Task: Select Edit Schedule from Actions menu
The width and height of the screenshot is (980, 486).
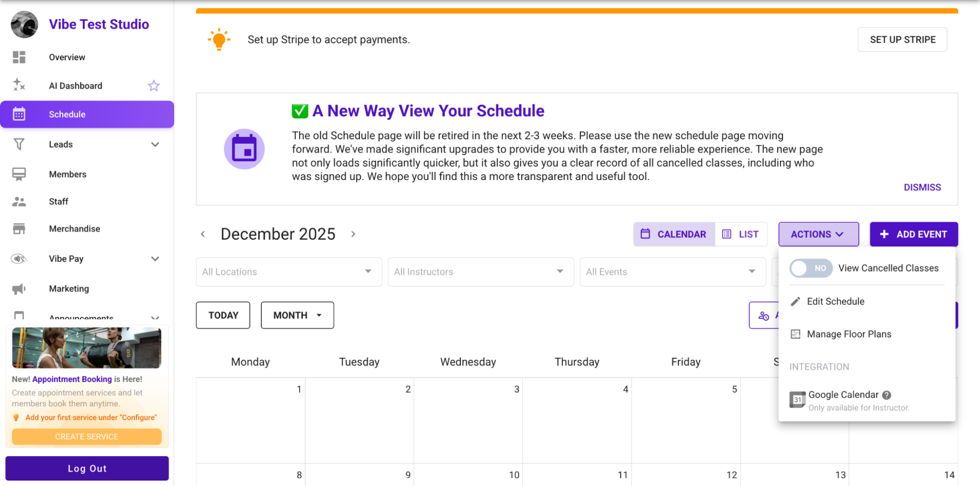Action: coord(835,302)
